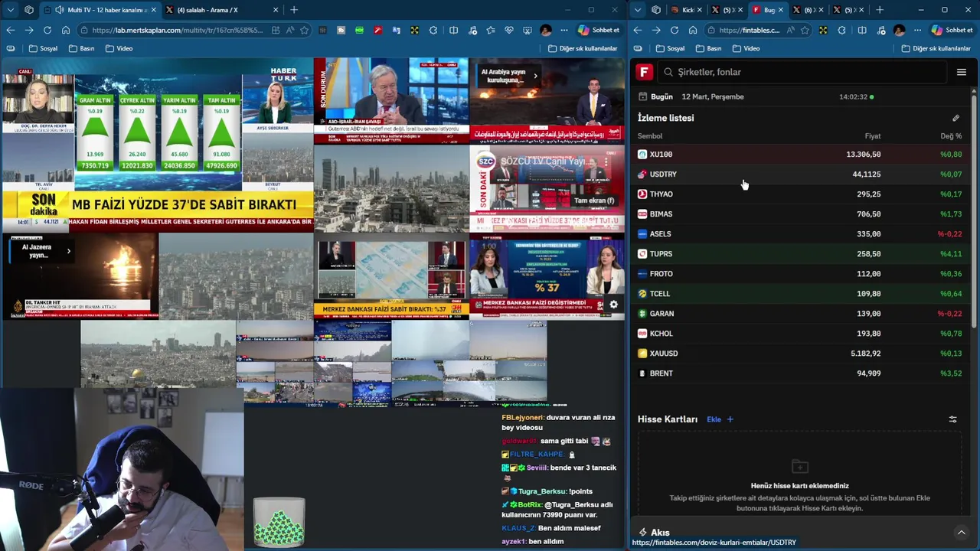This screenshot has height=551, width=980.
Task: Click the BRENT watchlist symbol
Action: (x=661, y=373)
